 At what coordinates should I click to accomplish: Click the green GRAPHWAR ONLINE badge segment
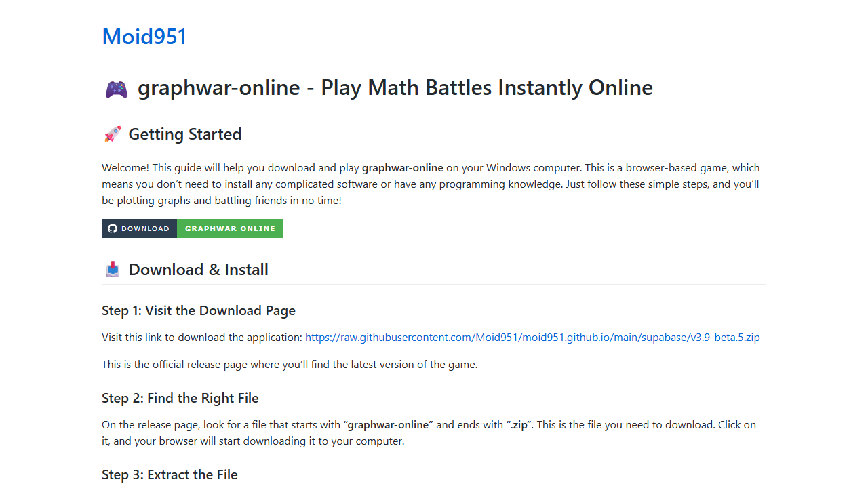coord(230,228)
